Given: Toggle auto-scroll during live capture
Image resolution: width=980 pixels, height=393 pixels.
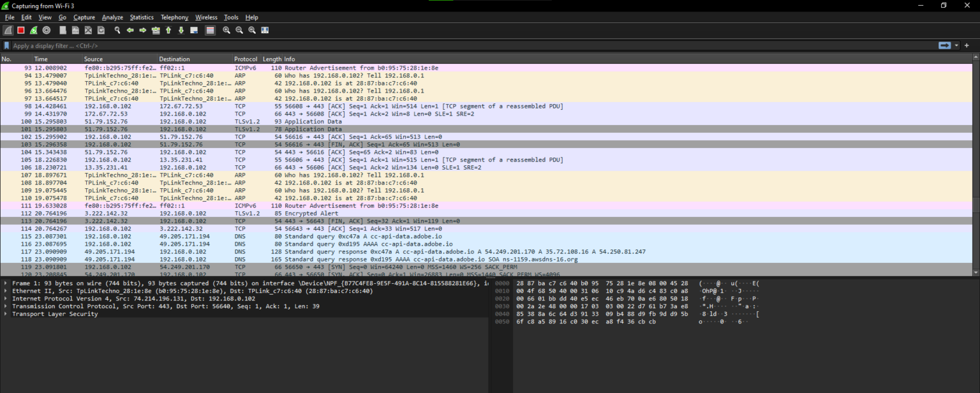Looking at the screenshot, I should (x=194, y=30).
